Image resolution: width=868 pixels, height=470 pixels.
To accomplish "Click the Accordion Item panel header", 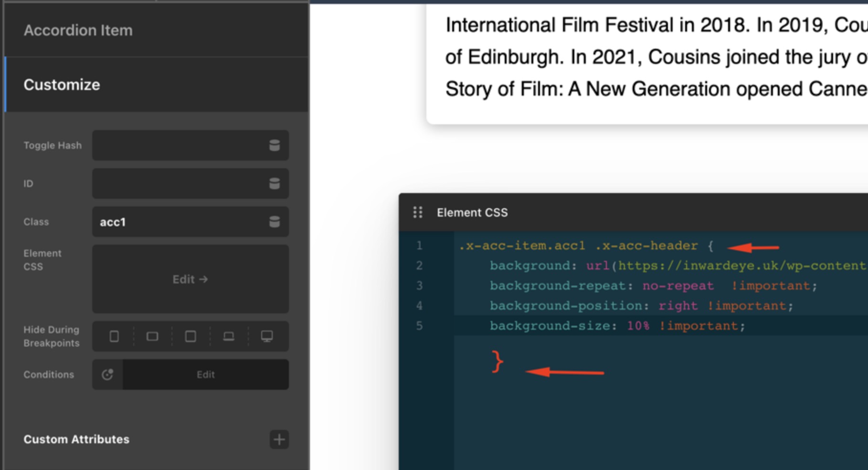I will pyautogui.click(x=78, y=30).
